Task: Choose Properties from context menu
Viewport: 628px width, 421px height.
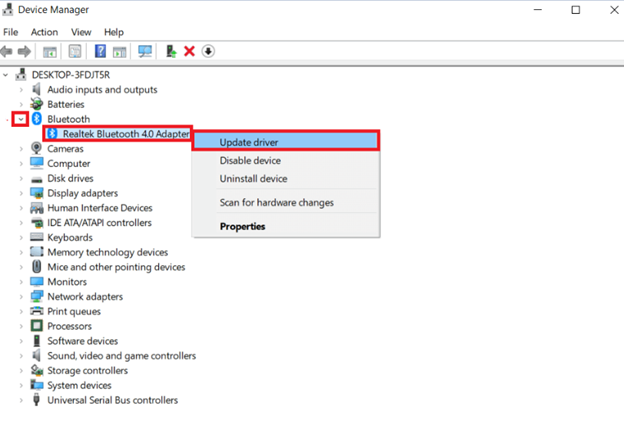Action: [x=286, y=226]
